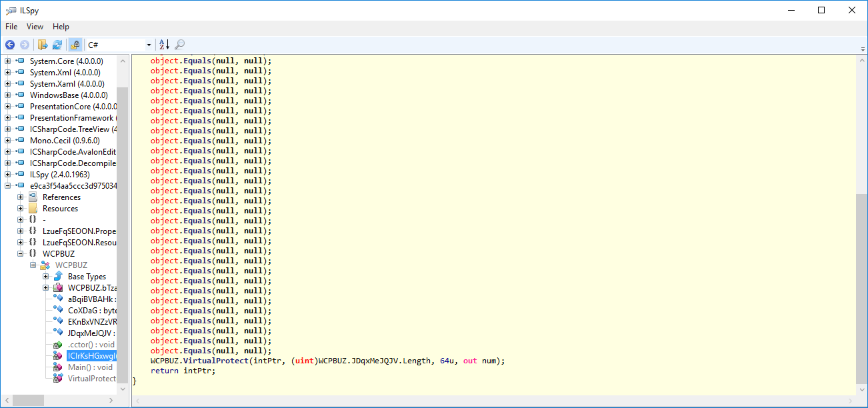Expand the References folder node
Screen dimensions: 868x408
pyautogui.click(x=21, y=197)
